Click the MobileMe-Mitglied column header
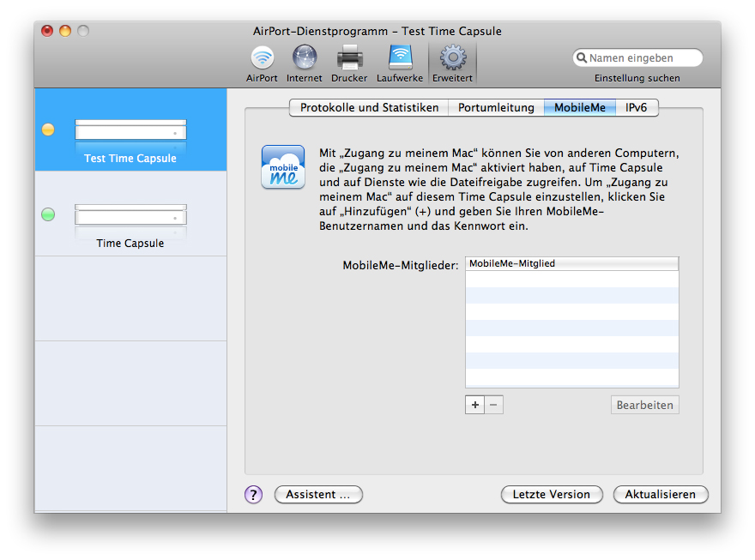Screen dimensions: 755x560 coord(572,263)
